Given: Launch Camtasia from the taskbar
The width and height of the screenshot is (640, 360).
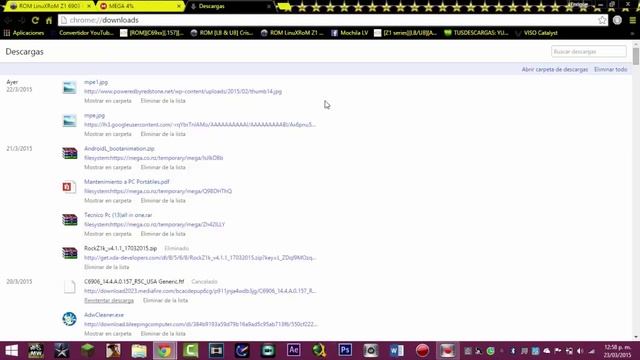Looking at the screenshot, I should (190, 351).
